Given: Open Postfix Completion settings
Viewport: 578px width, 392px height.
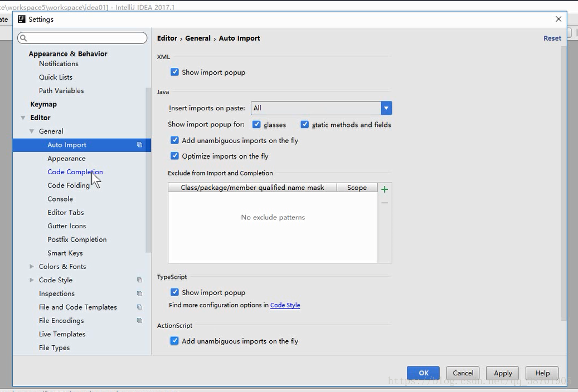Looking at the screenshot, I should 77,239.
